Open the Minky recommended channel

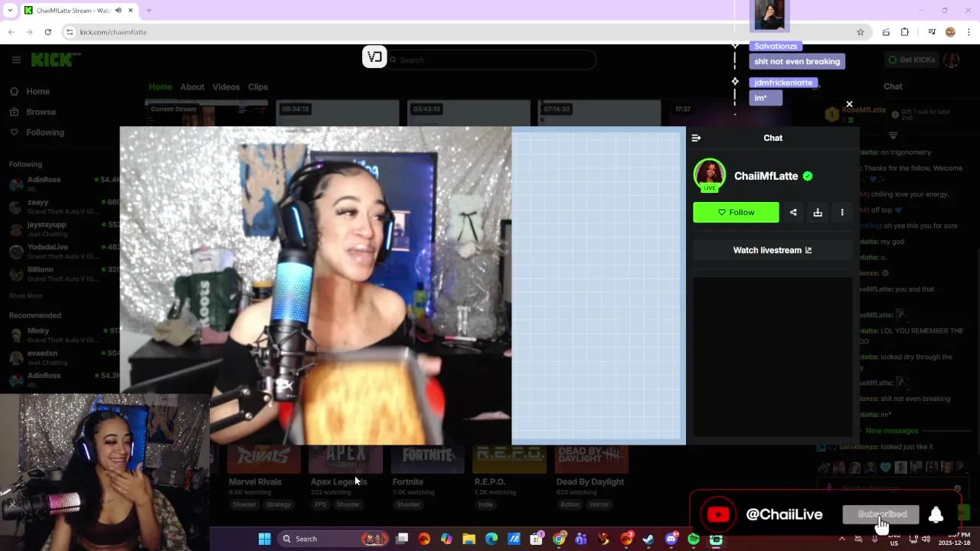(63, 335)
